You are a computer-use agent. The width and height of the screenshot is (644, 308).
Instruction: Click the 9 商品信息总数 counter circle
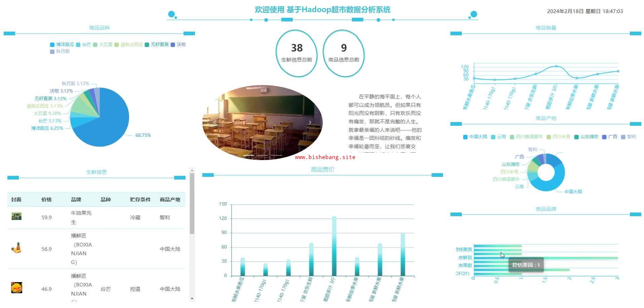[x=344, y=53]
